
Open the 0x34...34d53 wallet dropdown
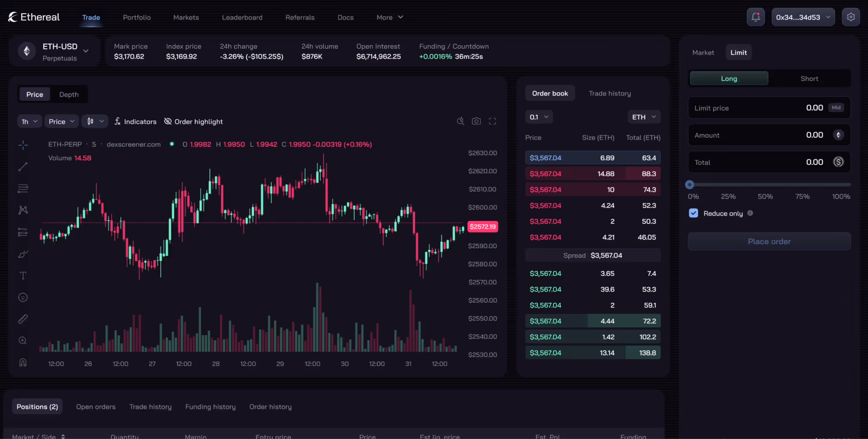click(803, 17)
